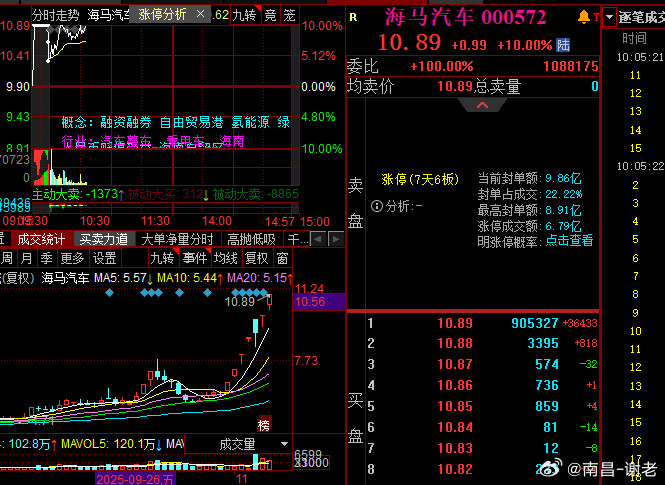
Task: Click the alert bell icon next to 000572
Action: [x=584, y=17]
